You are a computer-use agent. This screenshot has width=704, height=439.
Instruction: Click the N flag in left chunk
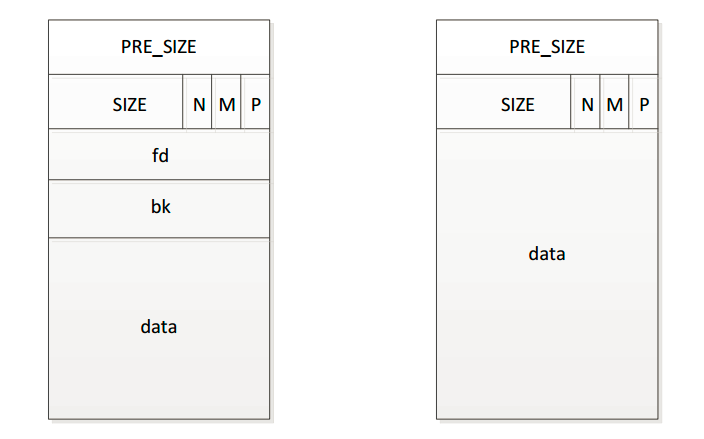click(x=198, y=102)
